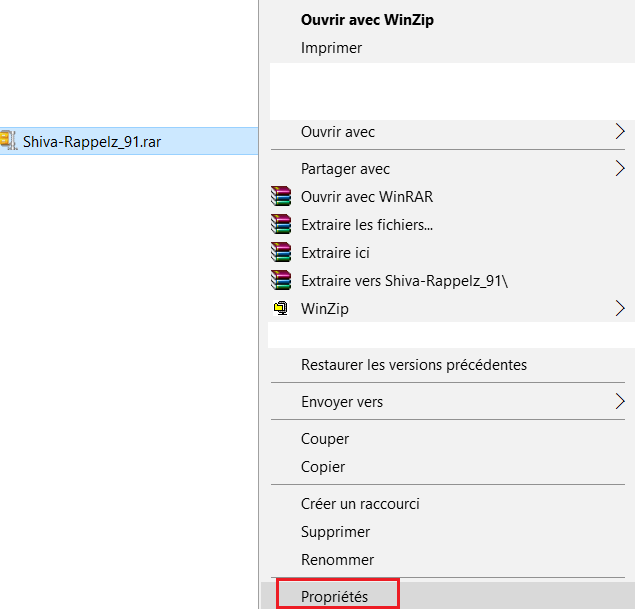Choose Restaurer les versions précédentes
This screenshot has width=635, height=609.
(414, 365)
